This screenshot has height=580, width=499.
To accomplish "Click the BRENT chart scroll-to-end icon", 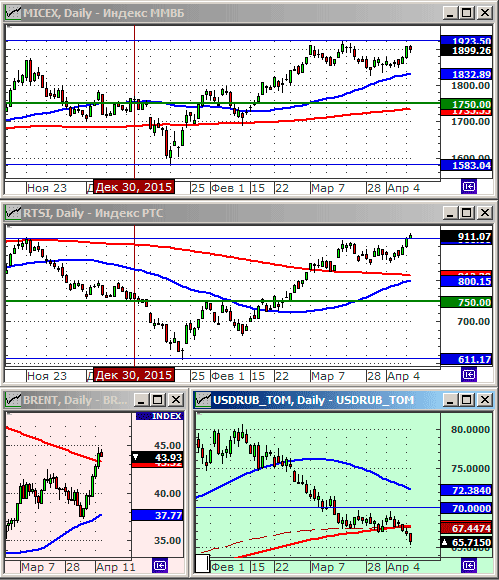I will pyautogui.click(x=160, y=566).
